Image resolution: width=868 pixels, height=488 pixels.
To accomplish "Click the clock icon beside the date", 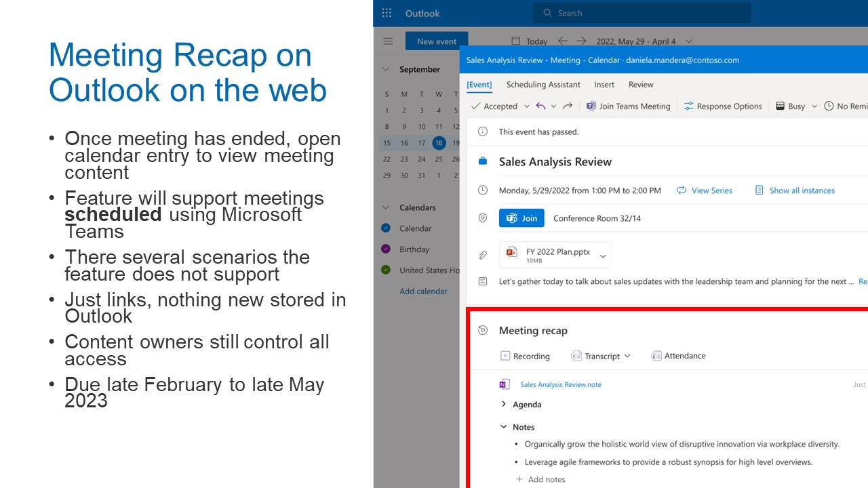I will [x=483, y=190].
